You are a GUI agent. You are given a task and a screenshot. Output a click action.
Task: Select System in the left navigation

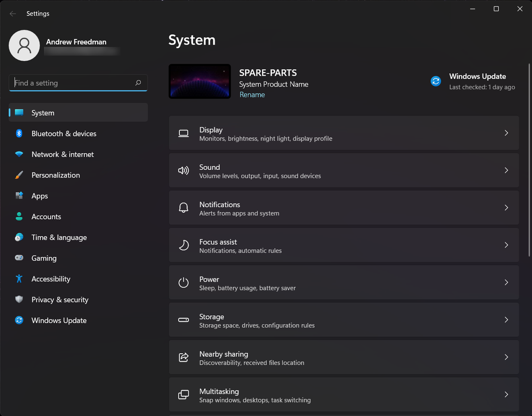click(x=43, y=113)
